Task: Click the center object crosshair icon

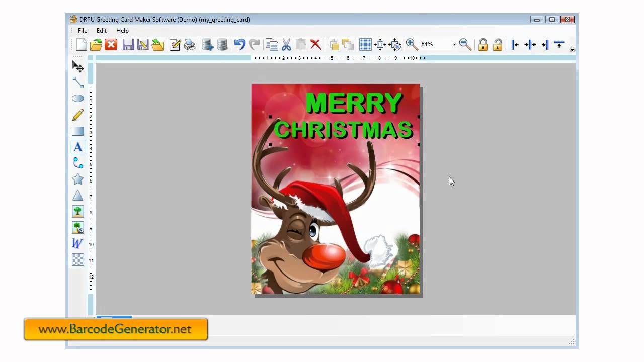Action: 380,45
